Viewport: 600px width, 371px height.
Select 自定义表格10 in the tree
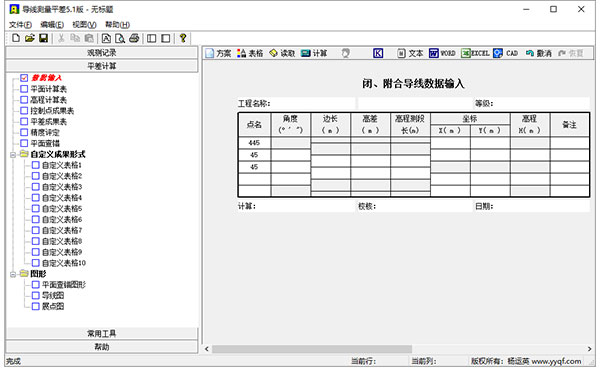point(64,263)
